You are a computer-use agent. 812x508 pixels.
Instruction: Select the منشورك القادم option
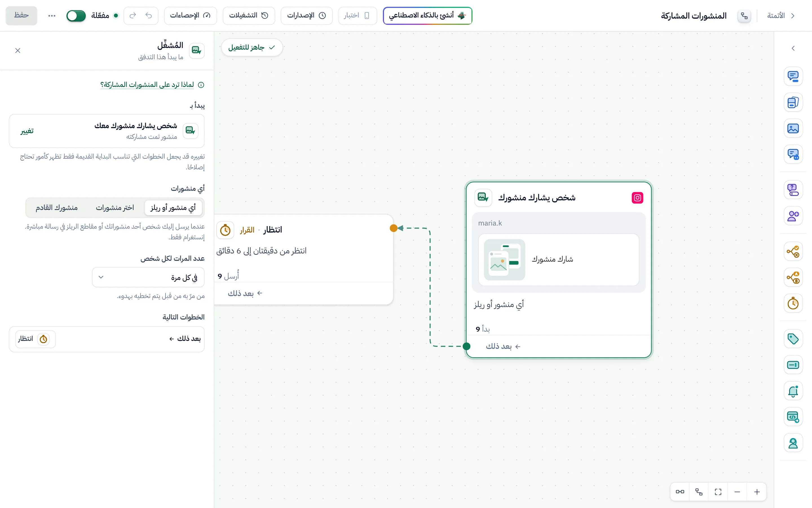(x=57, y=208)
